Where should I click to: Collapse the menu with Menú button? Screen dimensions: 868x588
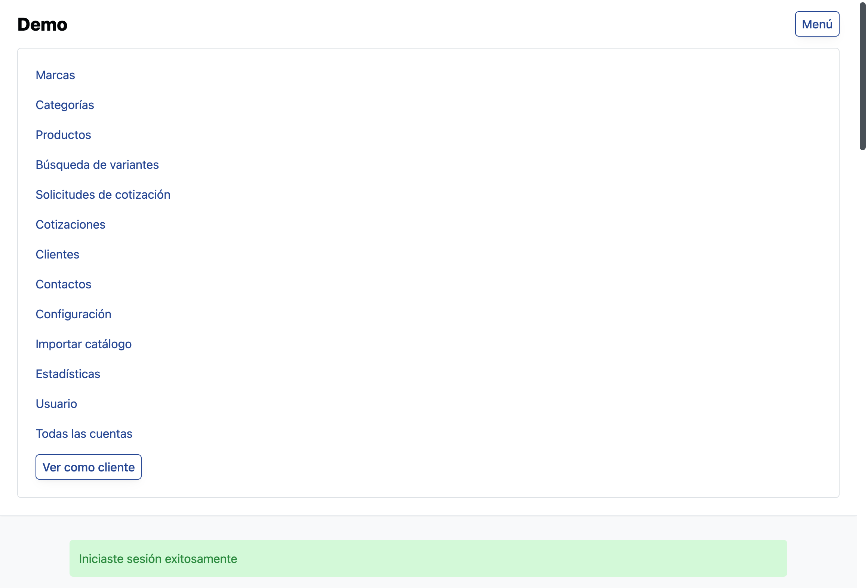point(817,24)
